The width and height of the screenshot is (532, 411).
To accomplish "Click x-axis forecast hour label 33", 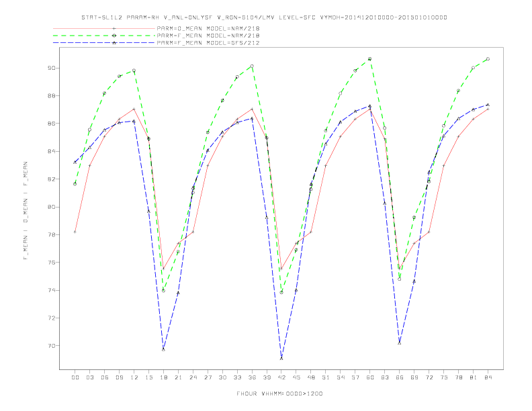I will click(x=237, y=377).
